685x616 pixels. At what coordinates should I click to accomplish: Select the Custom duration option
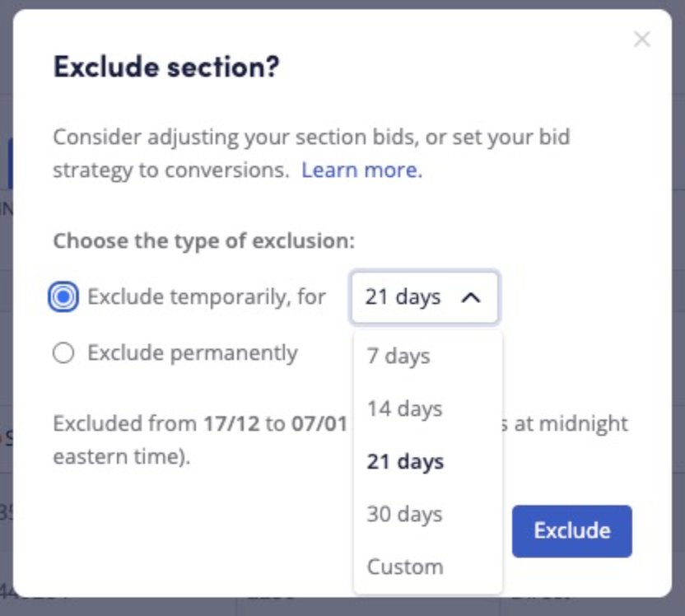(405, 567)
